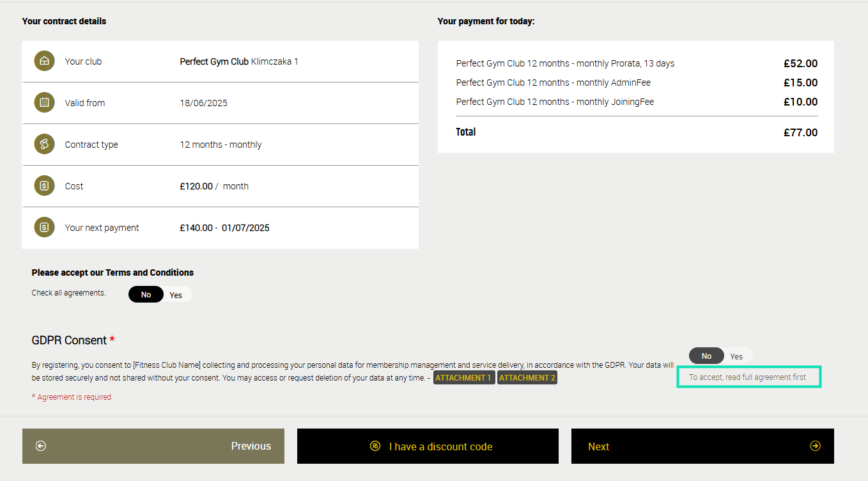Click the club house icon

click(44, 61)
